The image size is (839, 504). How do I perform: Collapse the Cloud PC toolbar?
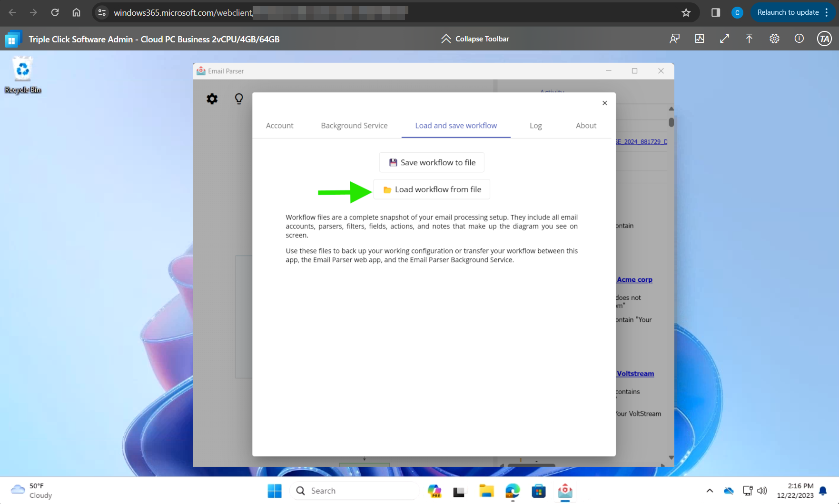474,39
